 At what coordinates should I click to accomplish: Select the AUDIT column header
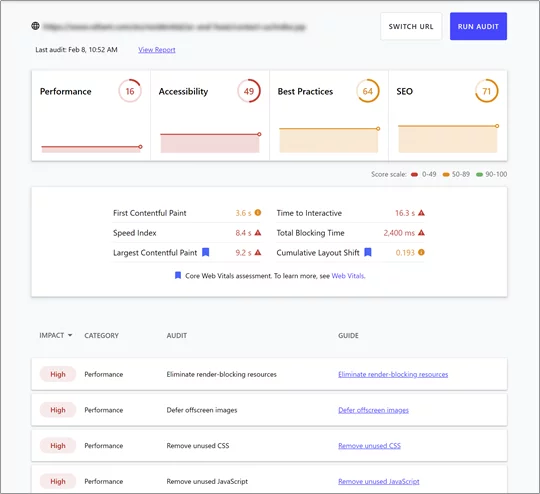pos(177,336)
